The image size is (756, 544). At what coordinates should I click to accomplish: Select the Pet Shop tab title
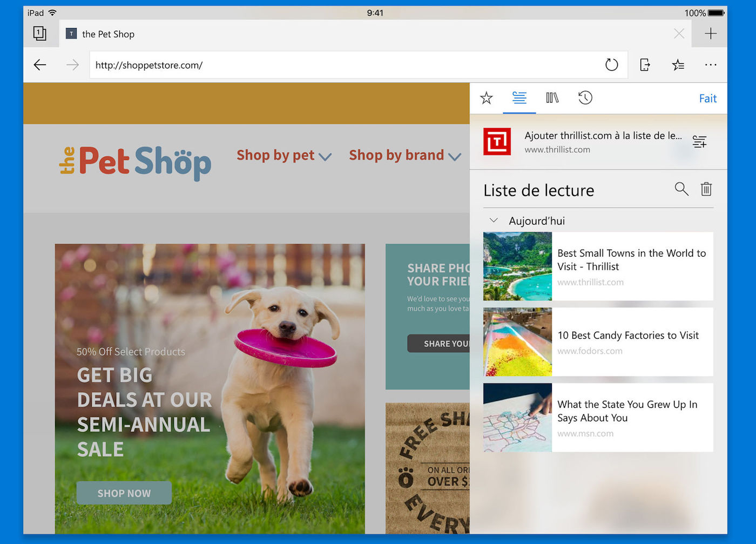(x=108, y=34)
